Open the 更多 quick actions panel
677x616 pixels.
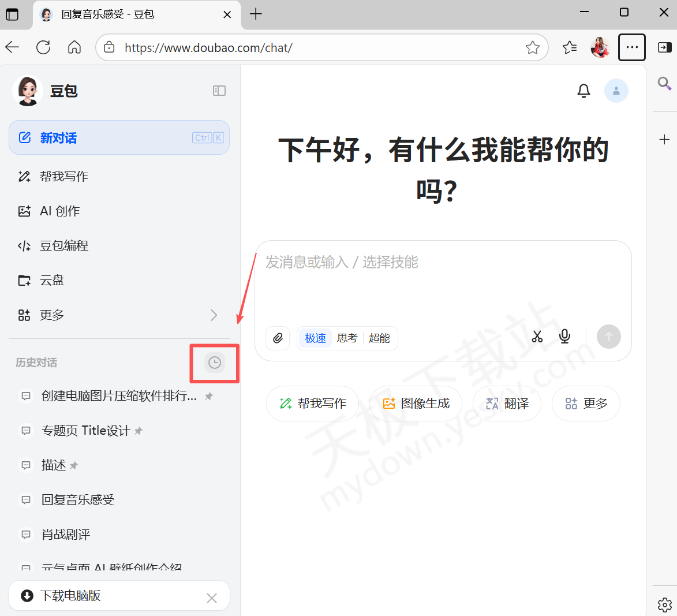[x=586, y=403]
